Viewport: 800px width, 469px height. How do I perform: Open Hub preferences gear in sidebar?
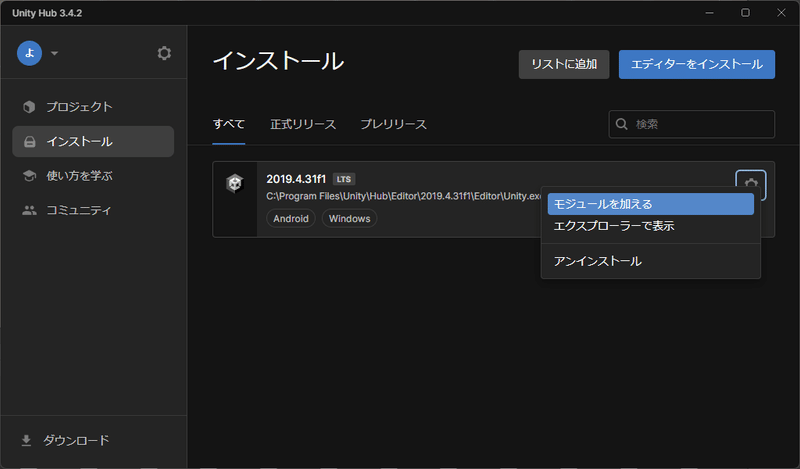coord(164,53)
